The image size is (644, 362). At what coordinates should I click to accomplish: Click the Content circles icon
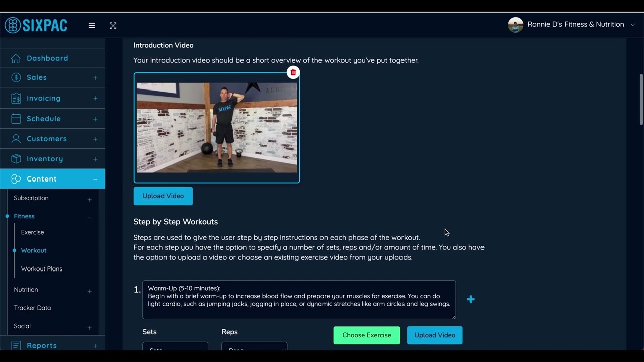point(16,179)
